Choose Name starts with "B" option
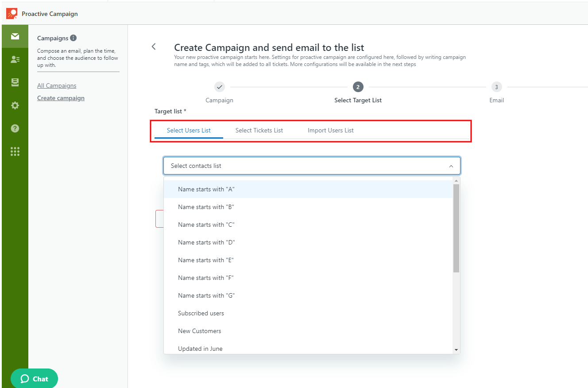 pyautogui.click(x=308, y=207)
